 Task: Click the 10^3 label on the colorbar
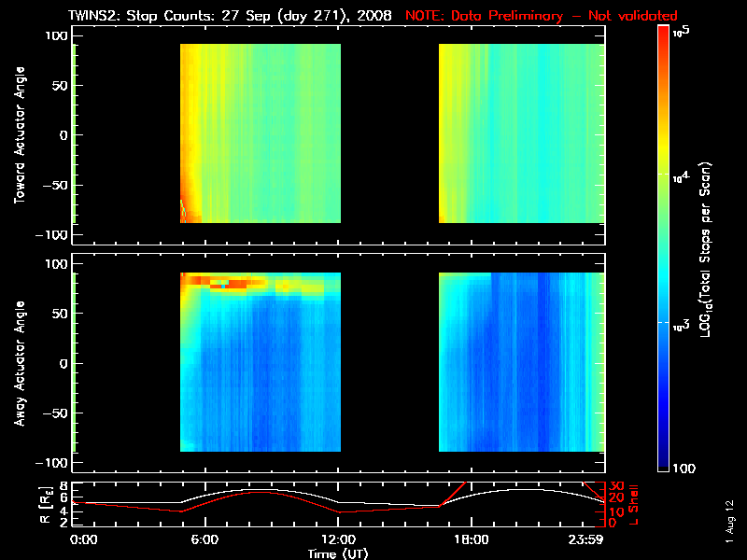click(x=684, y=322)
